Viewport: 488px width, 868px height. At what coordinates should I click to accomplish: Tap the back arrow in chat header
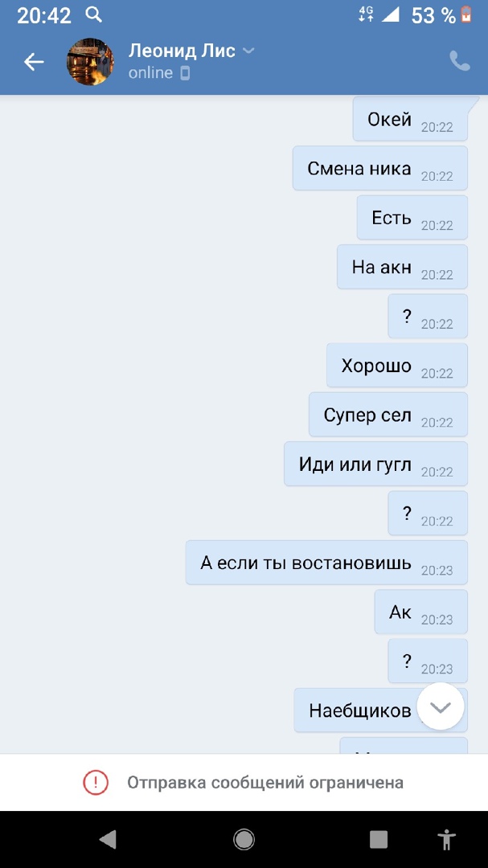pos(34,61)
